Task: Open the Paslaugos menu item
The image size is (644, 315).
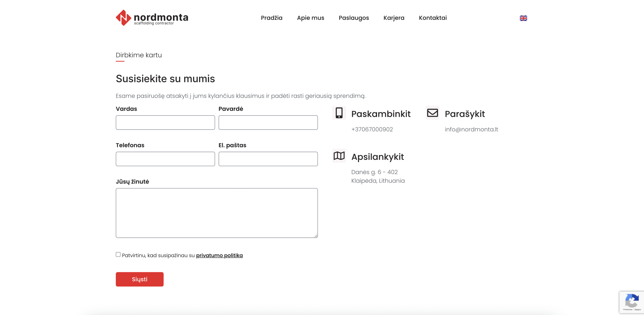Action: click(354, 18)
